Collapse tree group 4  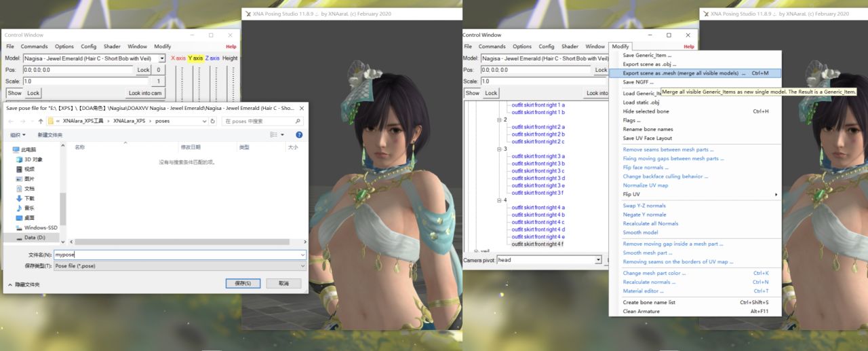tap(498, 200)
